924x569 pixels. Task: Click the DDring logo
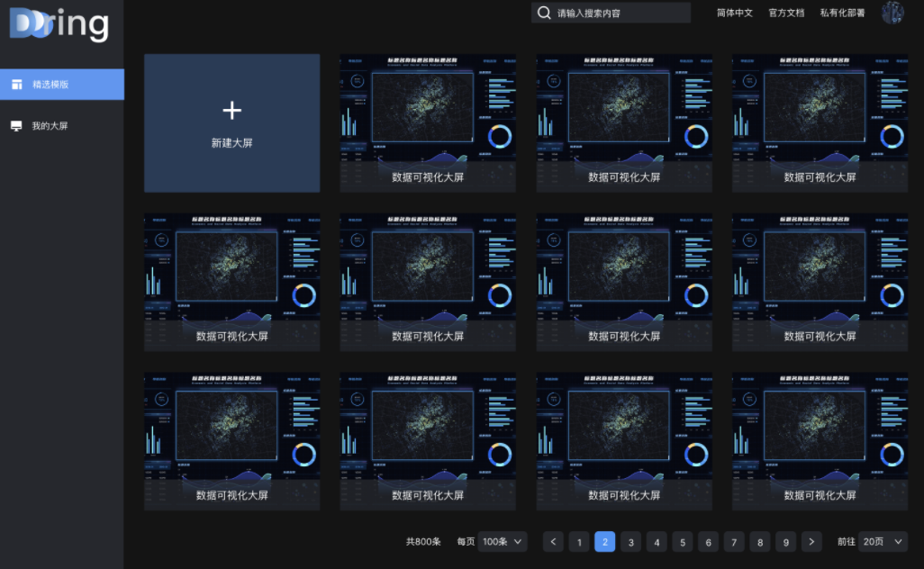pyautogui.click(x=59, y=25)
